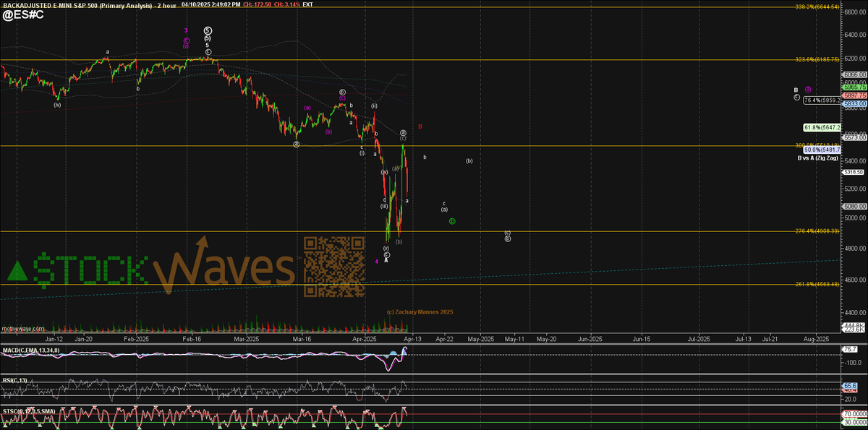Click the May-11 date on time axis

pos(514,337)
